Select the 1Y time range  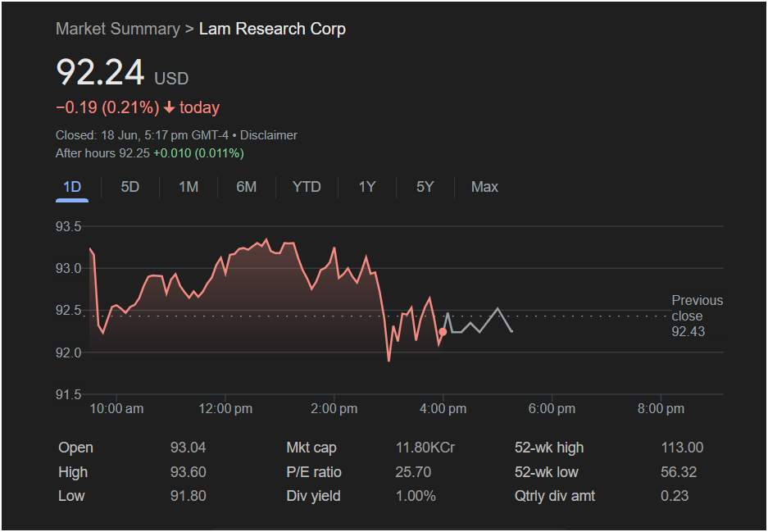(367, 187)
